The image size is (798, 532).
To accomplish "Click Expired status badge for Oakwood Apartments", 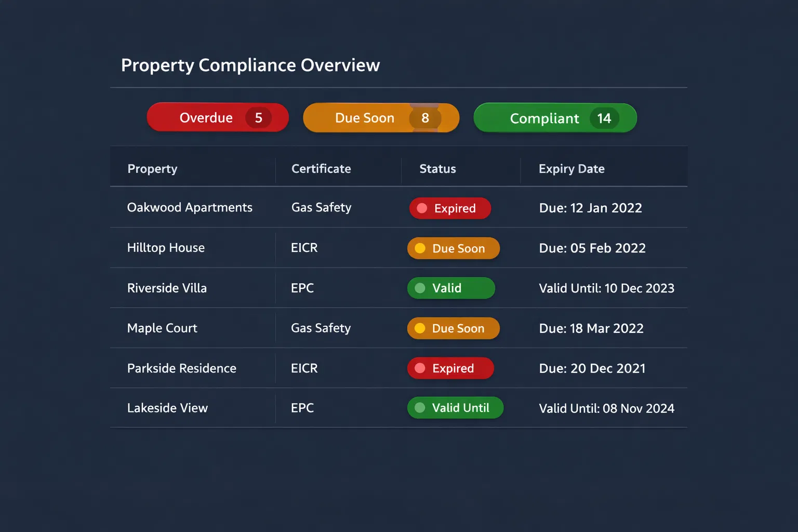I will click(x=450, y=208).
